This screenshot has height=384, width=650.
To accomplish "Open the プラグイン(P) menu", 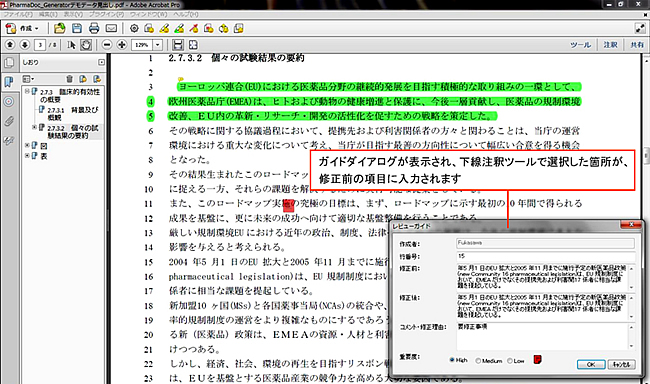I will (107, 14).
